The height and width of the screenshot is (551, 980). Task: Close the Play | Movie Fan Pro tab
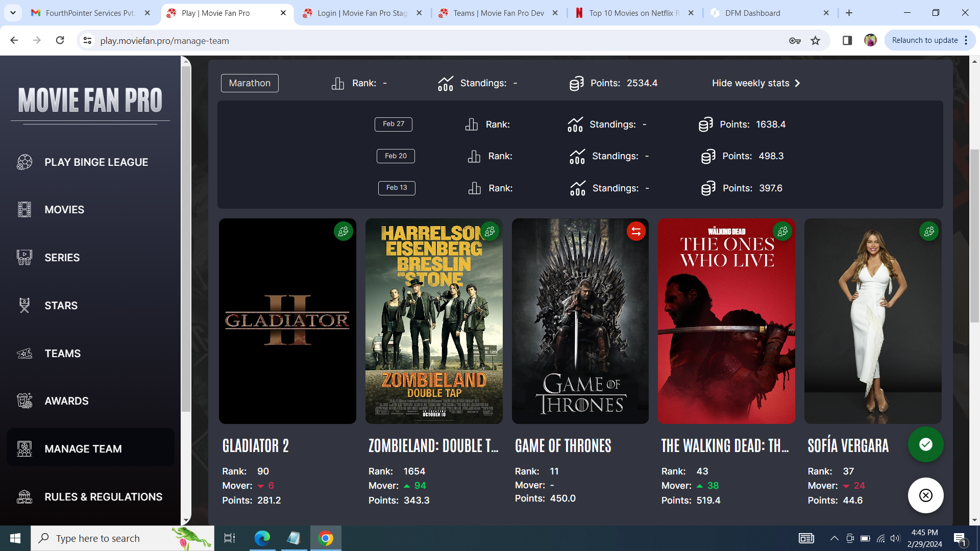[283, 13]
